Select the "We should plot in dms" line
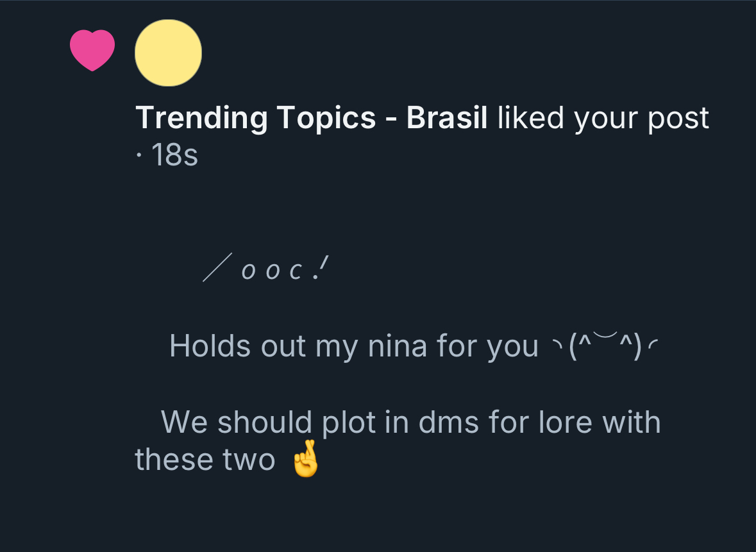The image size is (756, 552). point(410,422)
